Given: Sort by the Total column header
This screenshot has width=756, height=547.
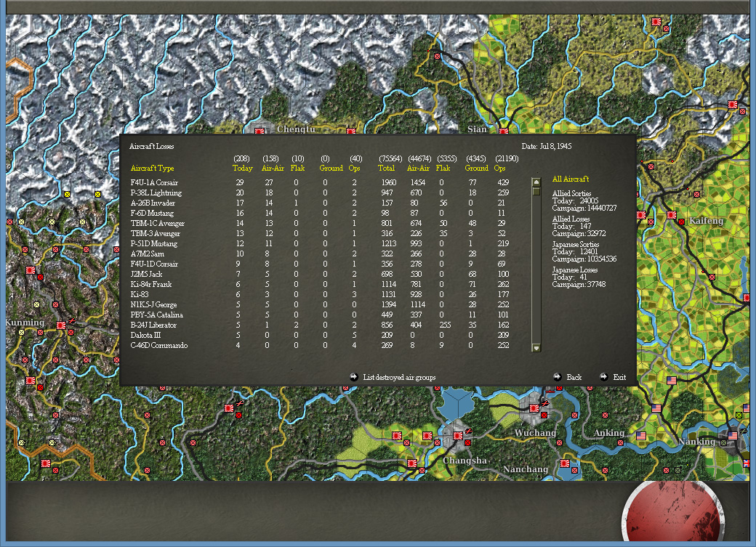Looking at the screenshot, I should click(x=386, y=169).
